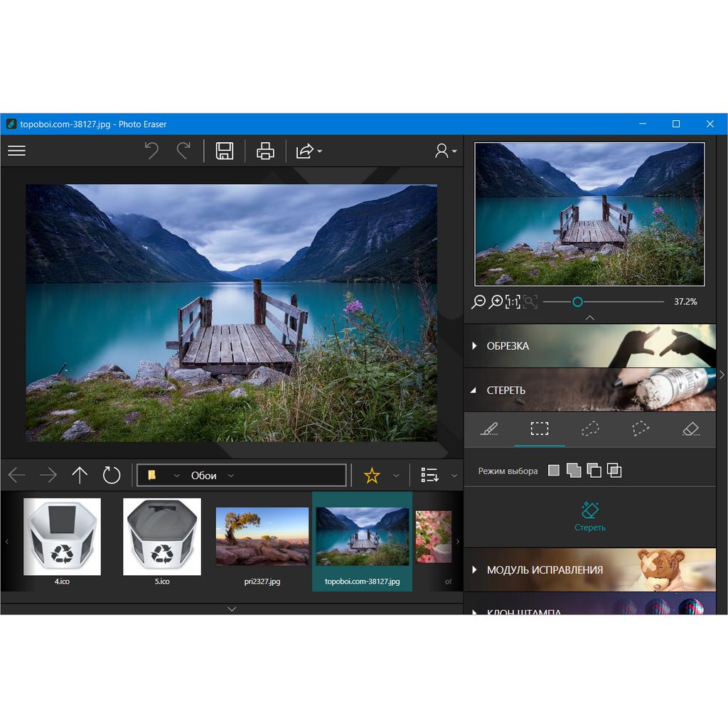Collapse the СТЕРЕТЬ section

coord(589,390)
